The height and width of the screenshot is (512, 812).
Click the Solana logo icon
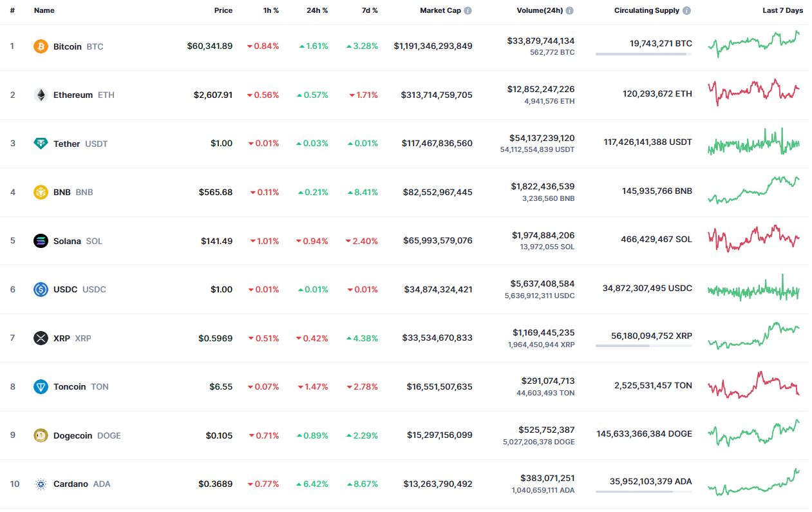tap(41, 241)
